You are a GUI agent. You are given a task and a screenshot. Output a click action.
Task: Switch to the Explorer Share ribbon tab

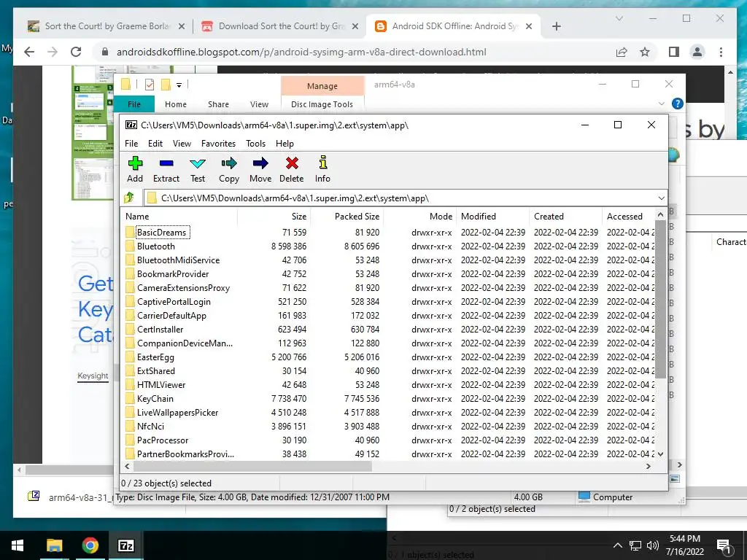pyautogui.click(x=218, y=104)
